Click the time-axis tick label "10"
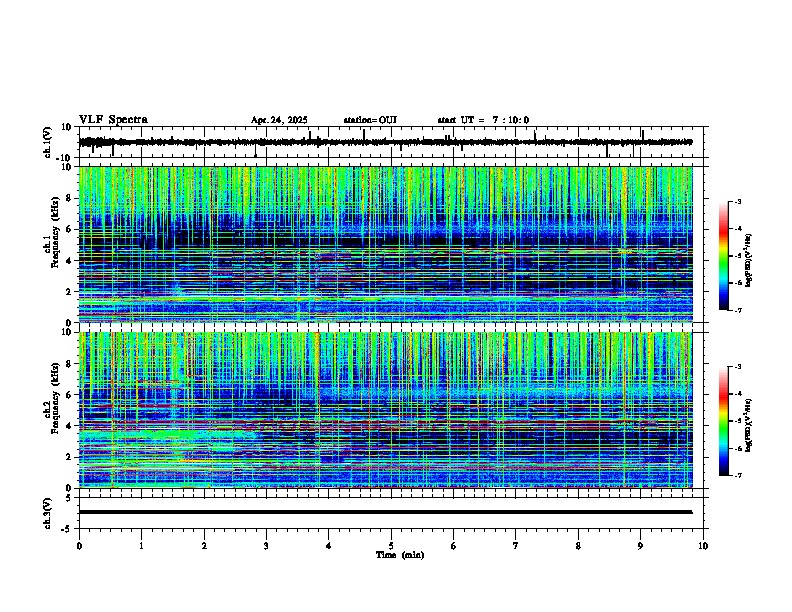Viewport: 792px width, 612px height. pyautogui.click(x=703, y=546)
